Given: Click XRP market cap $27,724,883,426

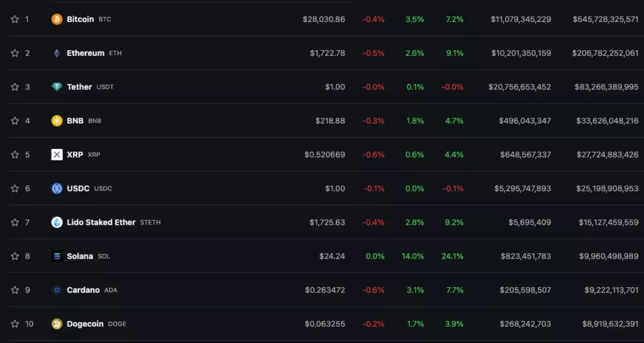Looking at the screenshot, I should tap(608, 155).
